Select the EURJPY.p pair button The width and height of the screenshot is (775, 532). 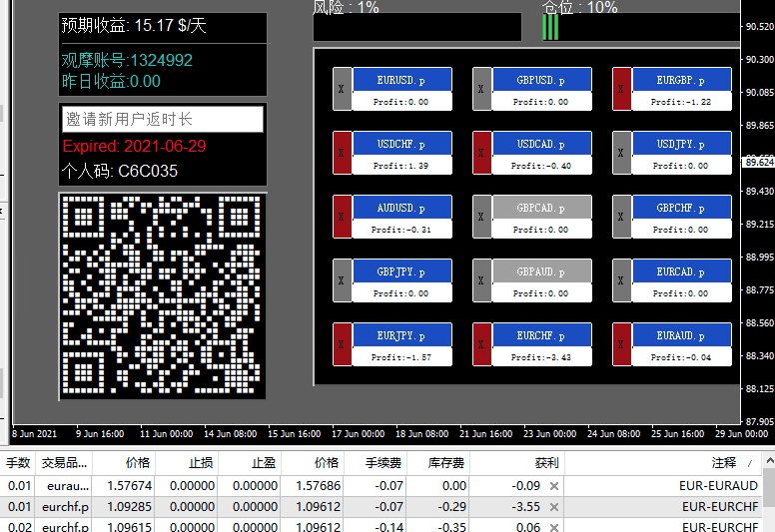click(x=401, y=334)
